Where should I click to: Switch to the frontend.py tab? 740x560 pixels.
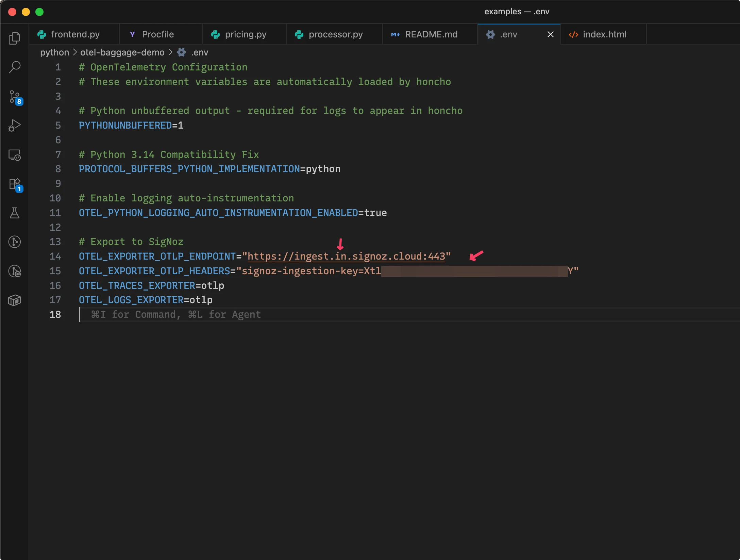pyautogui.click(x=75, y=34)
